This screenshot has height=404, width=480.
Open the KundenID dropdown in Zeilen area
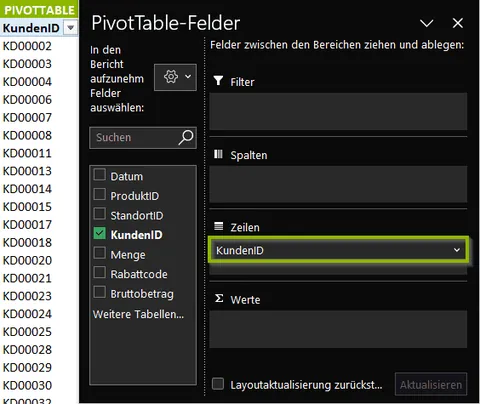coord(457,250)
